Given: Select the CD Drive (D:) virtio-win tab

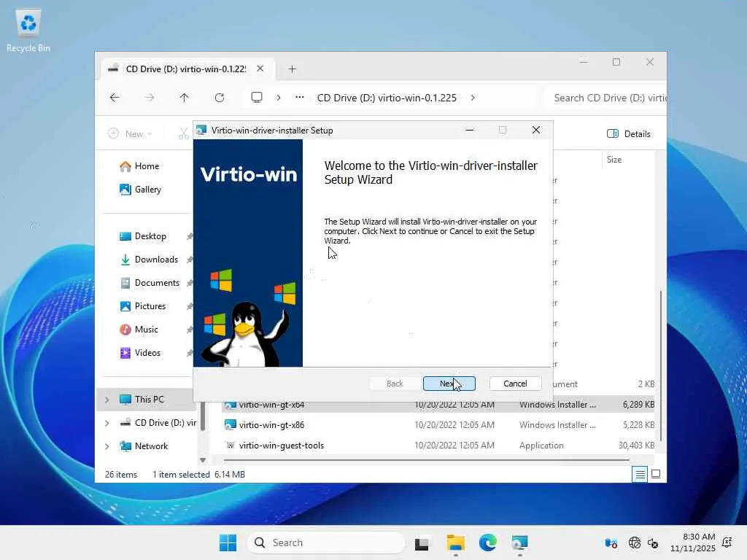Looking at the screenshot, I should (186, 69).
